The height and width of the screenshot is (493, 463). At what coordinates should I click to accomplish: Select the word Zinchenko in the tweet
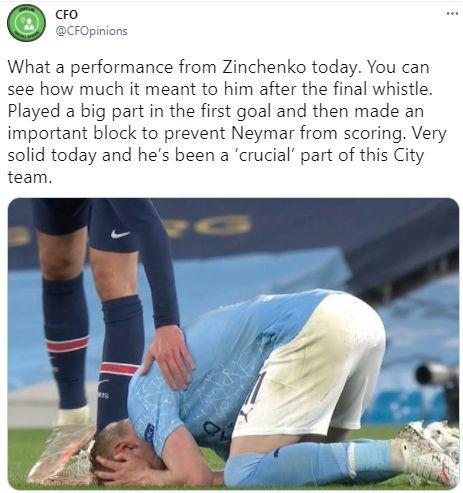point(263,67)
